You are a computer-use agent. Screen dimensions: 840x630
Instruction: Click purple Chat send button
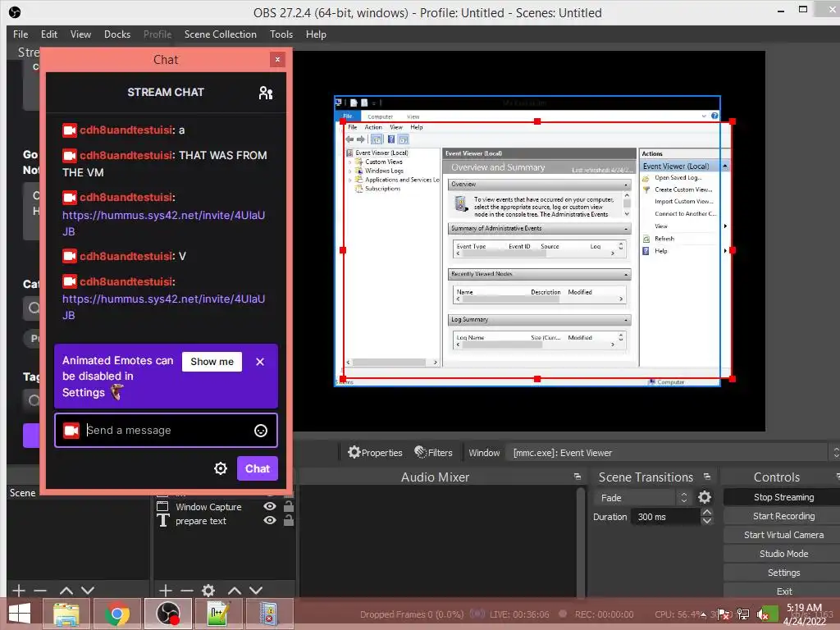click(257, 468)
